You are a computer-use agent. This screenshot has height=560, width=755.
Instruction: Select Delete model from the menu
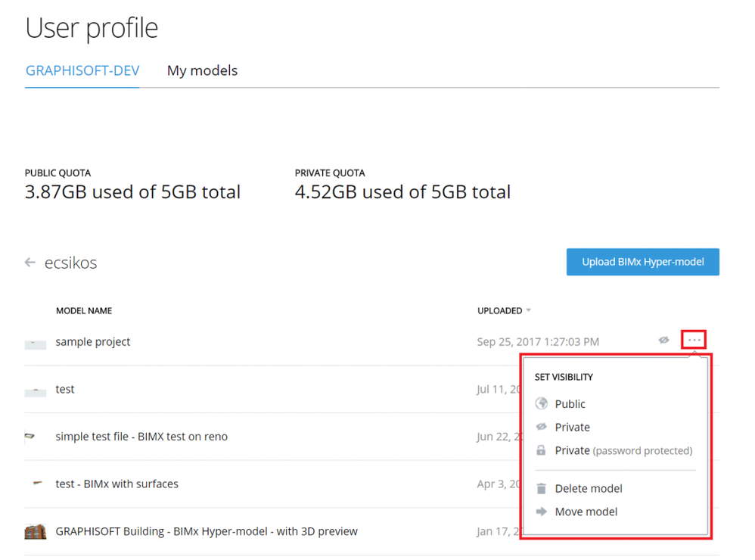pyautogui.click(x=589, y=489)
